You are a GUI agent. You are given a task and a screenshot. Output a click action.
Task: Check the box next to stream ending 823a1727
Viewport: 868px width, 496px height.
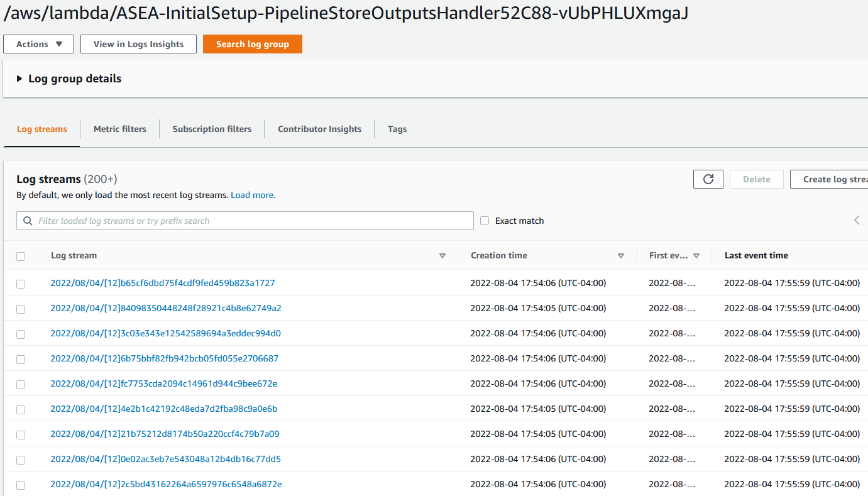pos(21,284)
